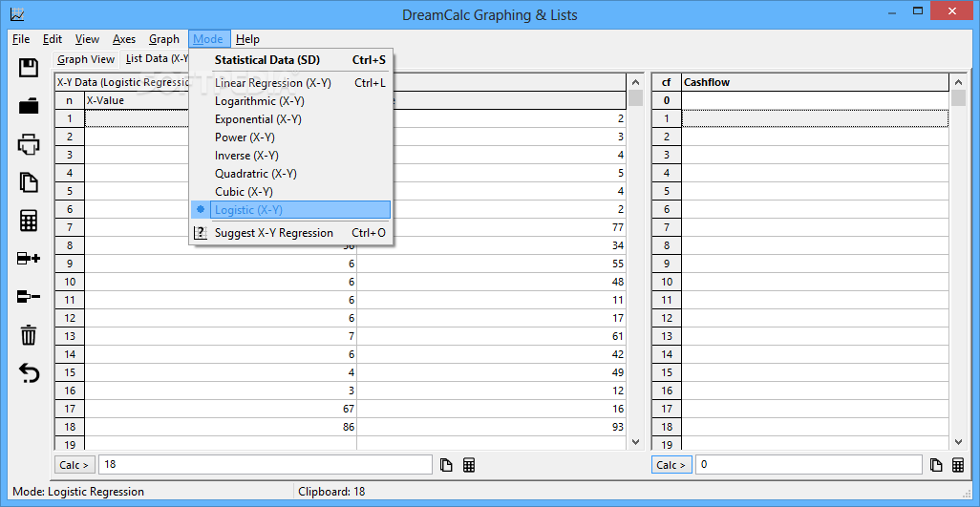Click the window Maximize button

[918, 11]
